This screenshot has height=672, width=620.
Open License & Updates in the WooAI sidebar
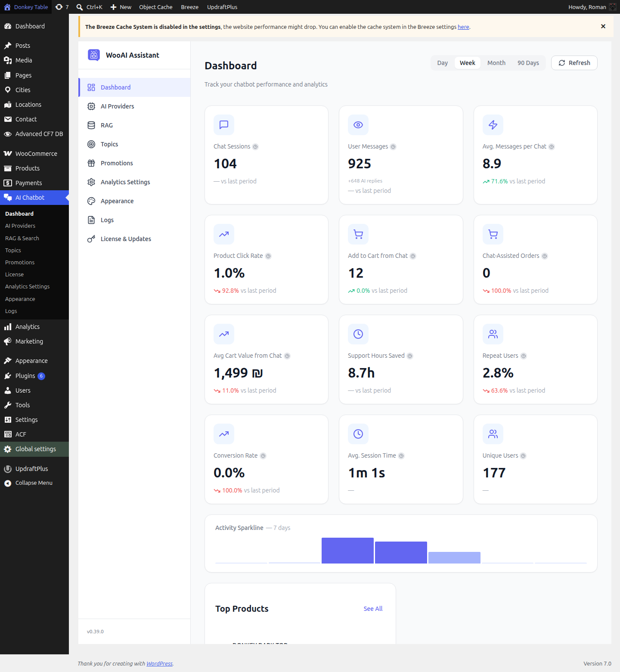pyautogui.click(x=134, y=239)
